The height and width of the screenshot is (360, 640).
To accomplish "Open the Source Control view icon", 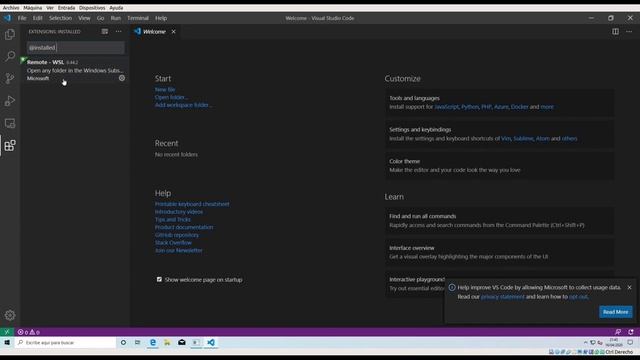I will click(10, 78).
